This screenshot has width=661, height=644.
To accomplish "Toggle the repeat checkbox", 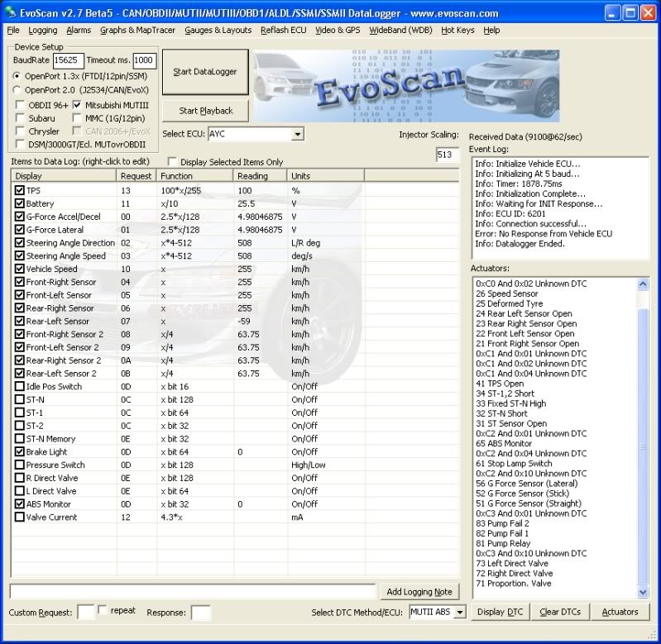I will pos(102,610).
